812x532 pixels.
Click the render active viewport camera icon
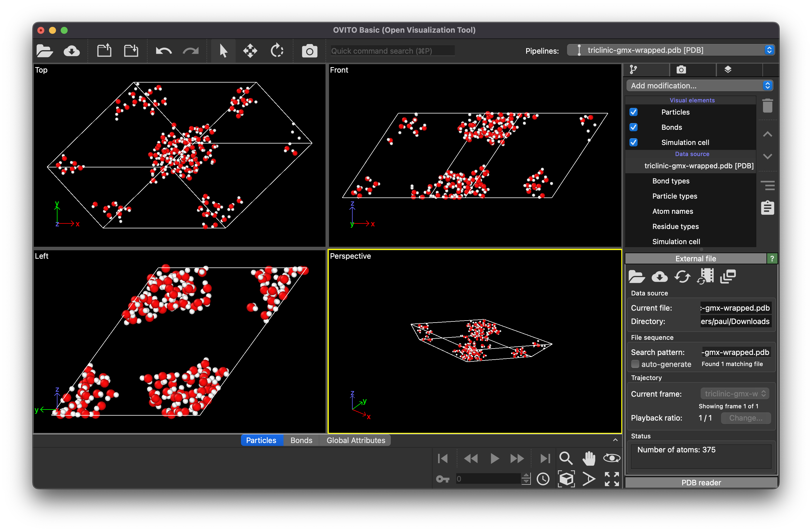point(309,51)
